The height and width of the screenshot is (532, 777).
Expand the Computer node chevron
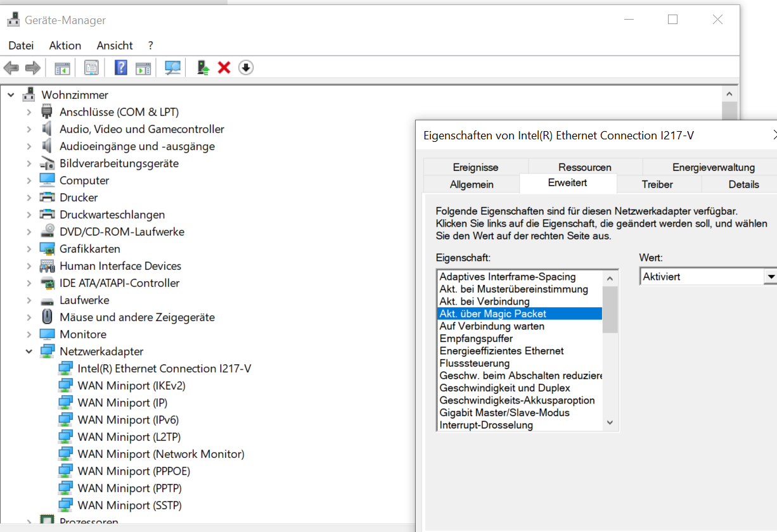(29, 180)
